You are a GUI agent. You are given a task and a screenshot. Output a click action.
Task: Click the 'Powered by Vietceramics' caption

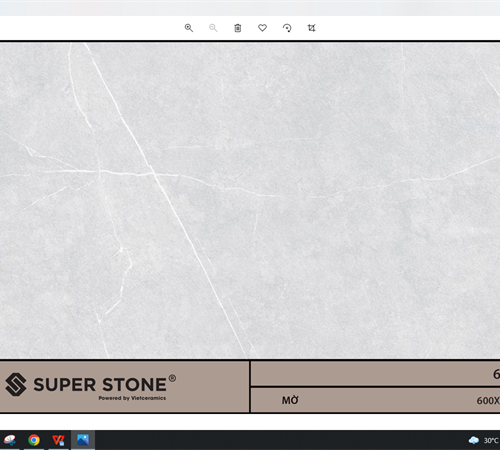[x=132, y=398]
